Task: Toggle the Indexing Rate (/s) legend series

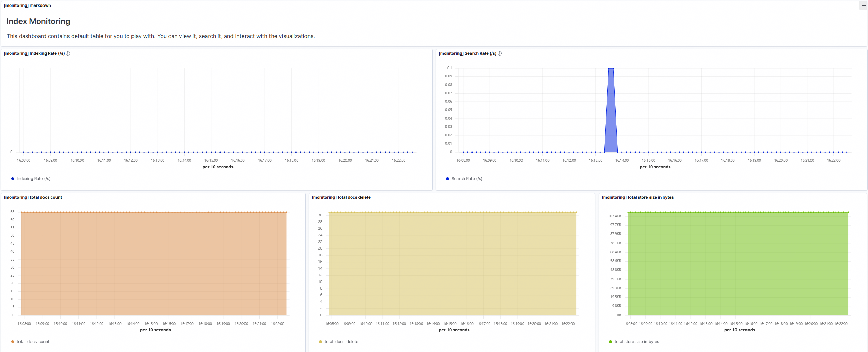Action: (34, 179)
